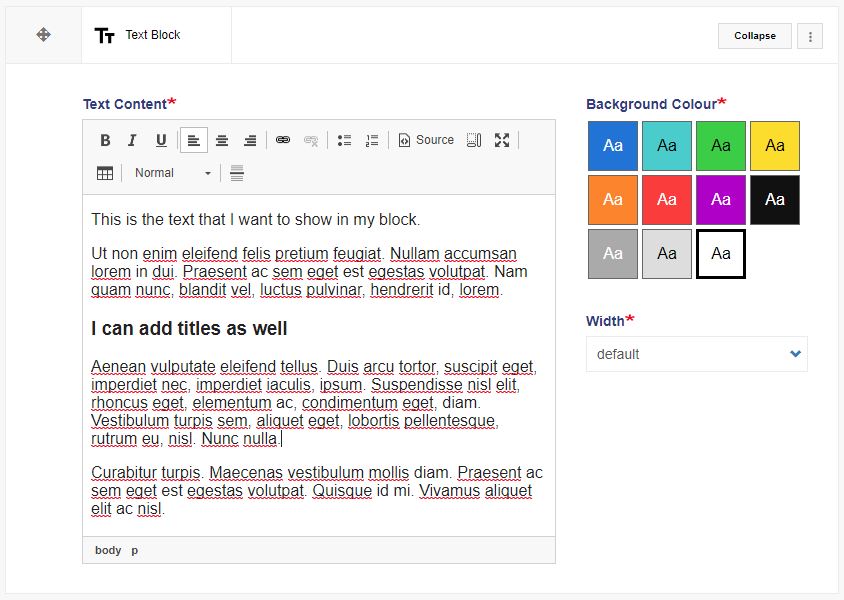844x600 pixels.
Task: Click the Background Colour label
Action: coord(652,104)
